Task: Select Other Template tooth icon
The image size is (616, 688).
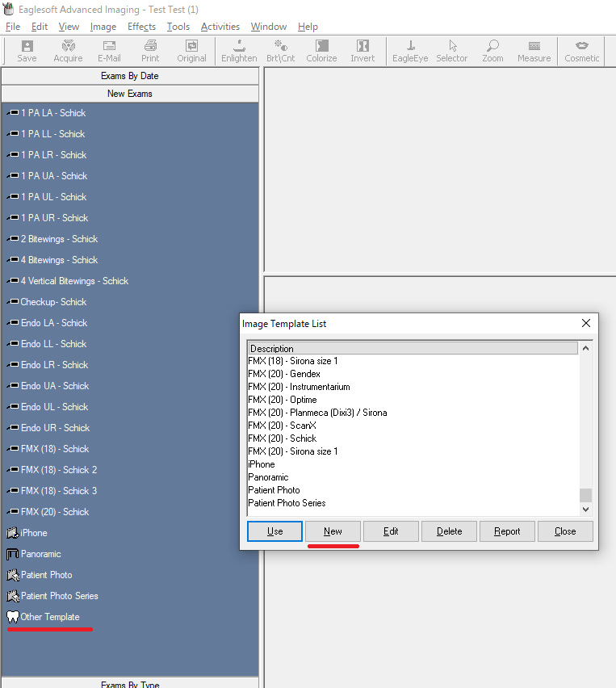Action: (13, 617)
